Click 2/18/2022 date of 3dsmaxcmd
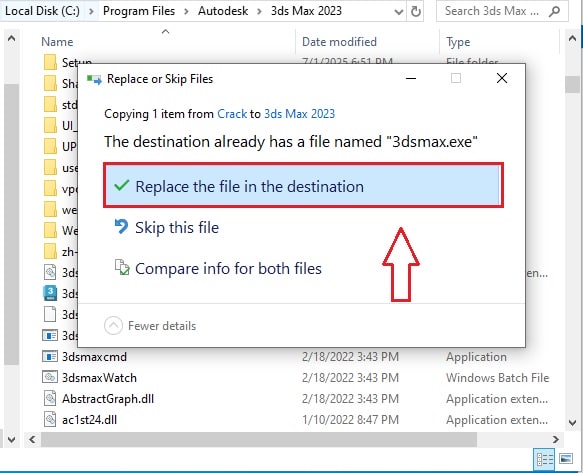This screenshot has height=473, width=583. (350, 357)
